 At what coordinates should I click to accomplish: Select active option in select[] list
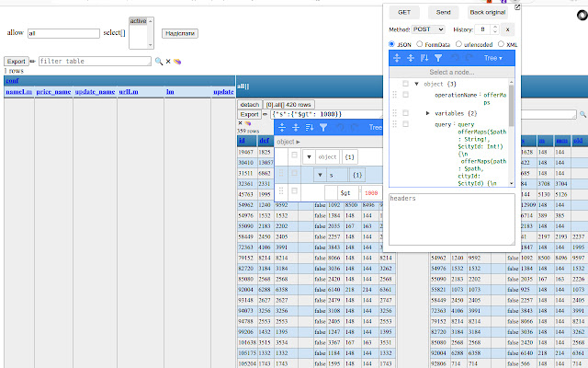[x=138, y=21]
